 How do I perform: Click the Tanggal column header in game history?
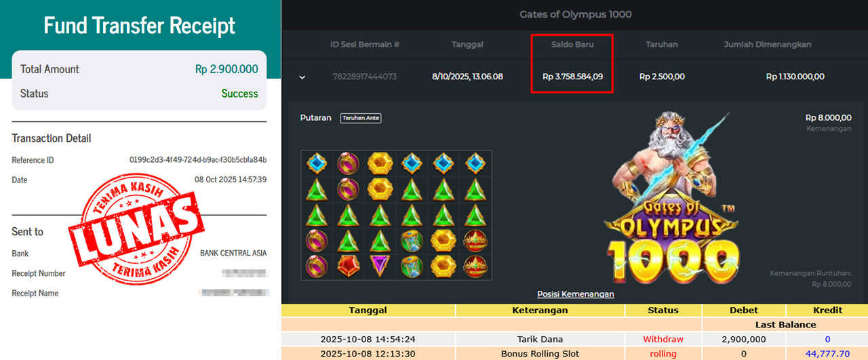click(467, 45)
